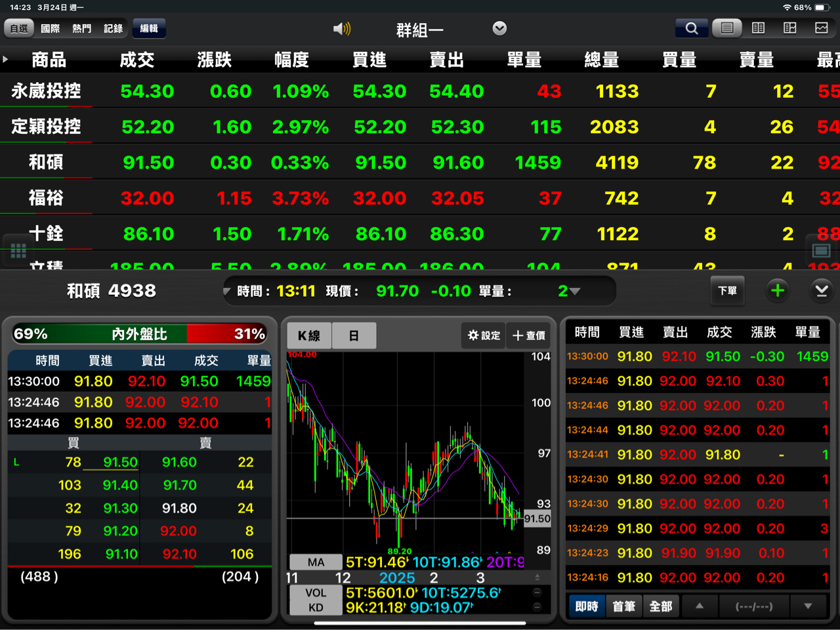Screen dimensions: 840x630
Task: Switch tick filter to 全部
Action: coord(661,606)
